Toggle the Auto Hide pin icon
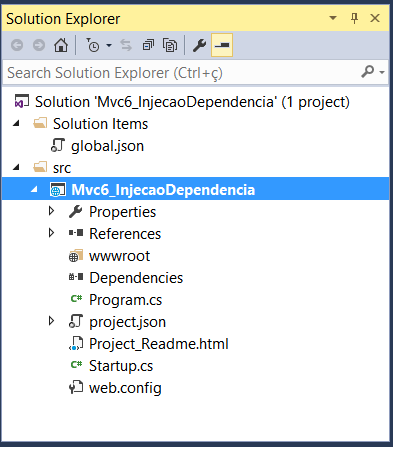 (354, 18)
